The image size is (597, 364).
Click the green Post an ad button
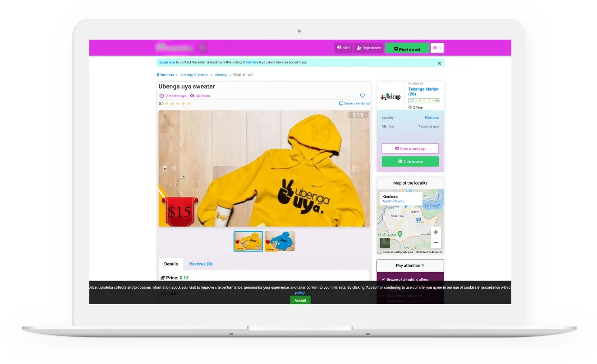point(407,49)
